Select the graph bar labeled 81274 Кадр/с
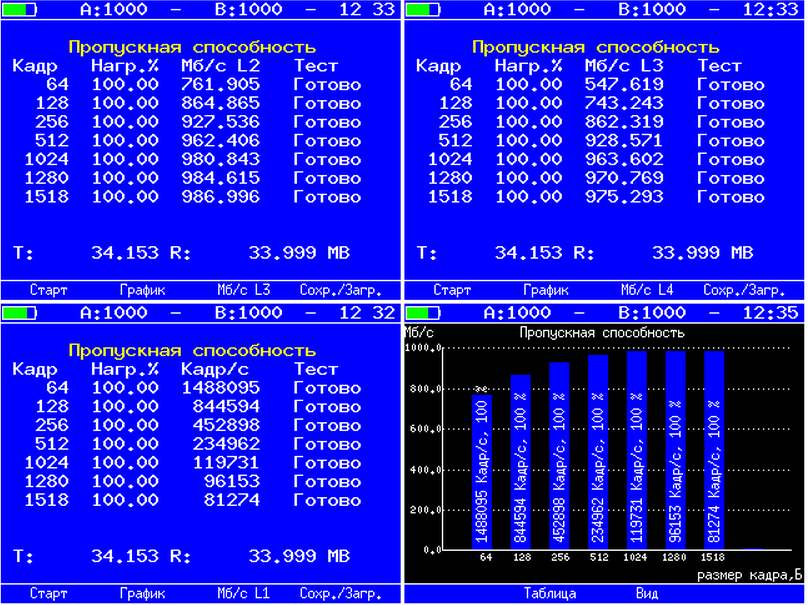808x605 pixels. pyautogui.click(x=714, y=450)
